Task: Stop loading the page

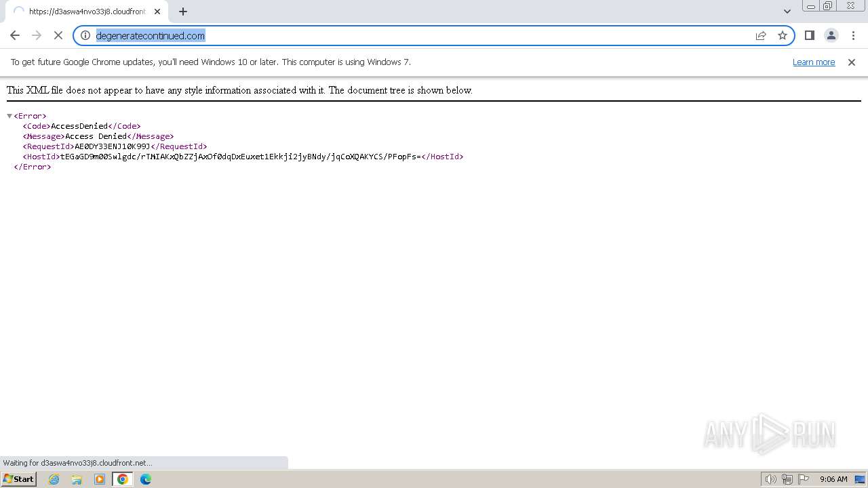Action: (x=58, y=35)
